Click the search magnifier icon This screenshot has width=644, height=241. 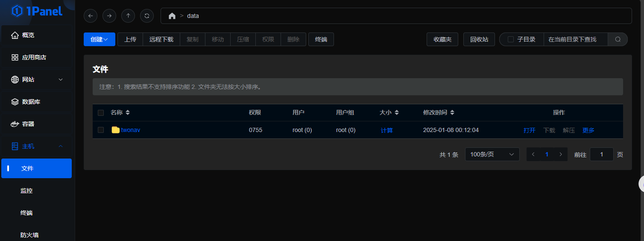pyautogui.click(x=618, y=39)
